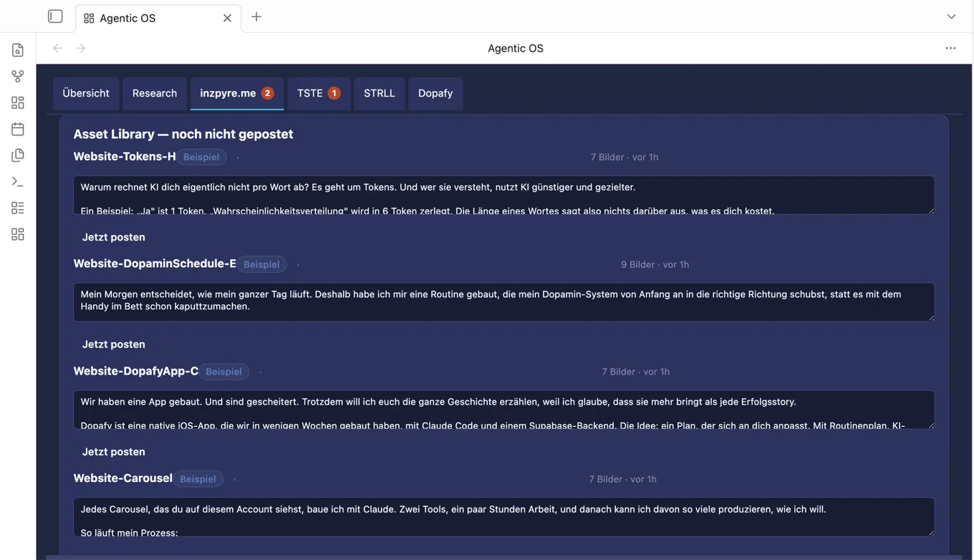Click Beispiel badge beside Website-DopafyApp-C
Viewport: 974px width, 560px height.
tap(223, 372)
